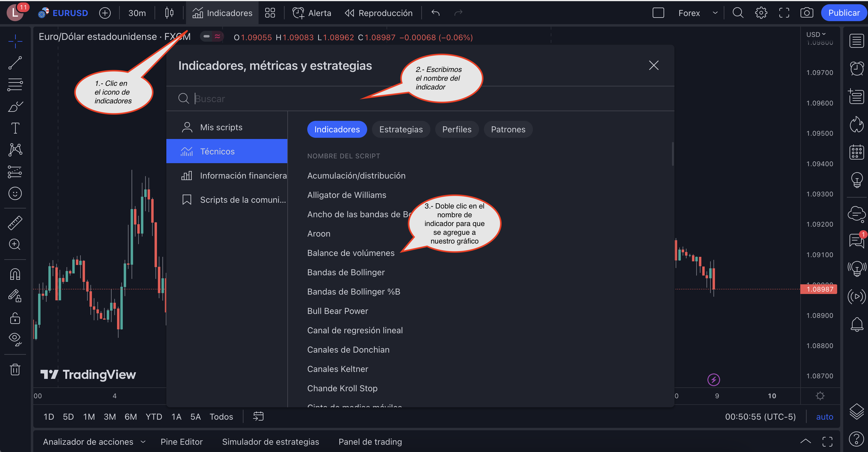Open Mis scripts section

click(x=227, y=127)
